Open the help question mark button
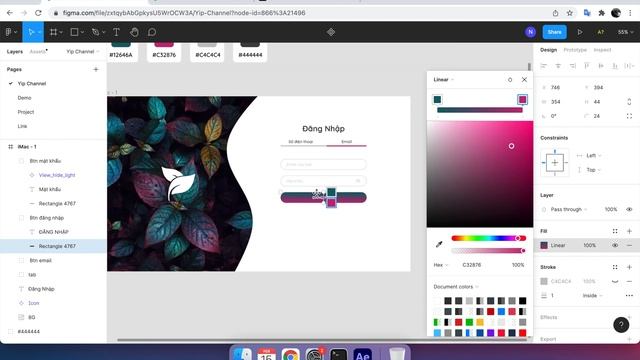This screenshot has width=640, height=360. coord(621,325)
